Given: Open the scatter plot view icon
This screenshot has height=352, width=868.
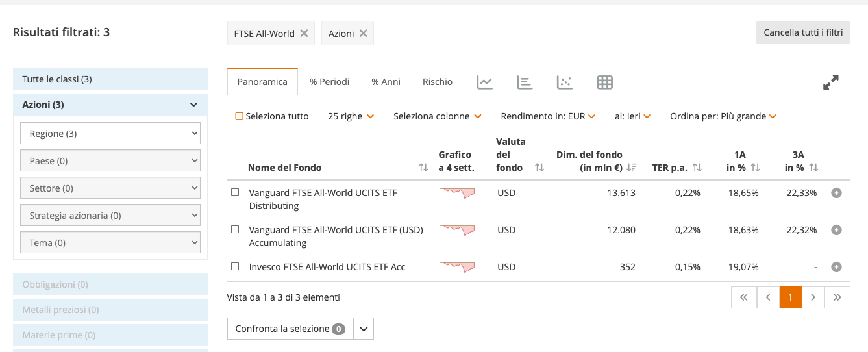Looking at the screenshot, I should (565, 82).
